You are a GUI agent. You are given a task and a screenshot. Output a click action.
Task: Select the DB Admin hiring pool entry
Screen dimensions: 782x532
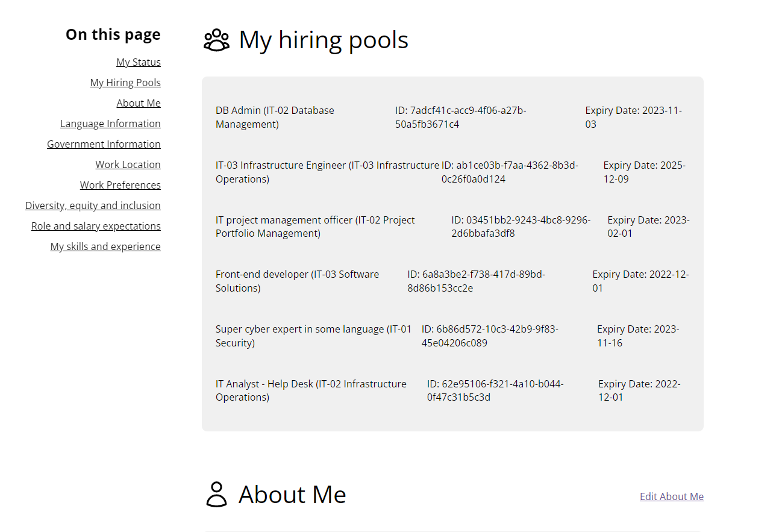coord(275,117)
